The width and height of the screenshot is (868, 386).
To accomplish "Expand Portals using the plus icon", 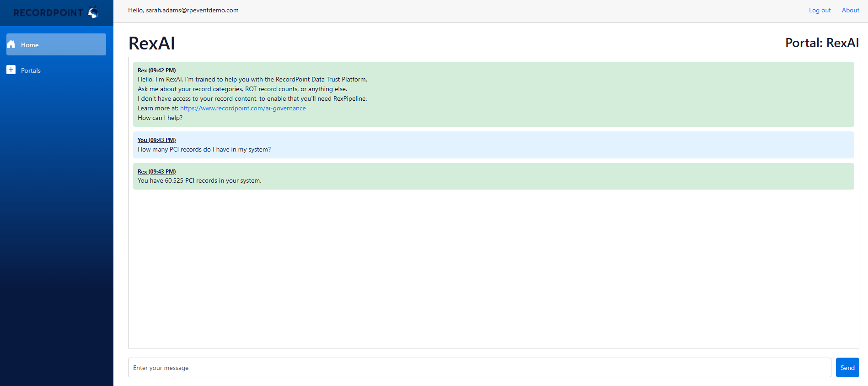I will click(x=11, y=70).
